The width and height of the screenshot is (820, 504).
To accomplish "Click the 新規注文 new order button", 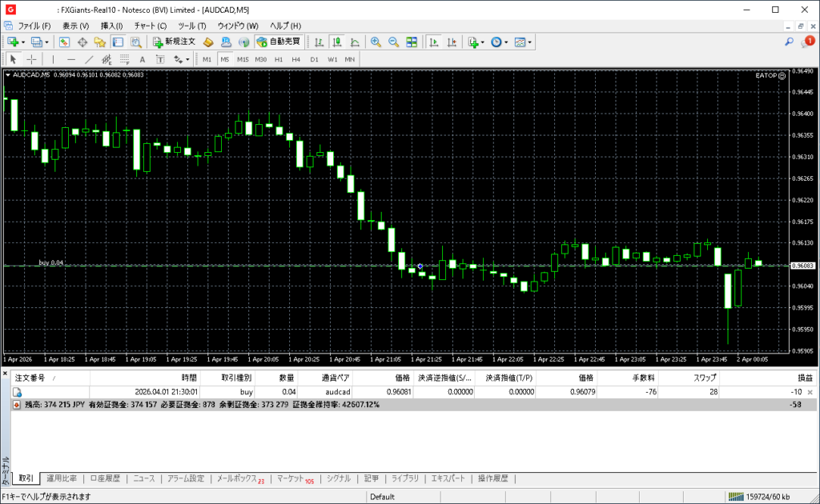I will (x=174, y=42).
